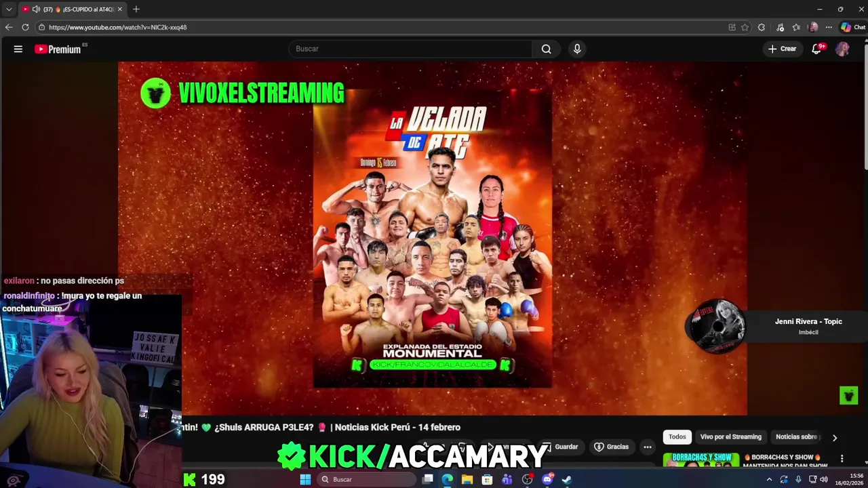This screenshot has height=488, width=868.
Task: Open more actions three-dot menu under video
Action: 648,447
